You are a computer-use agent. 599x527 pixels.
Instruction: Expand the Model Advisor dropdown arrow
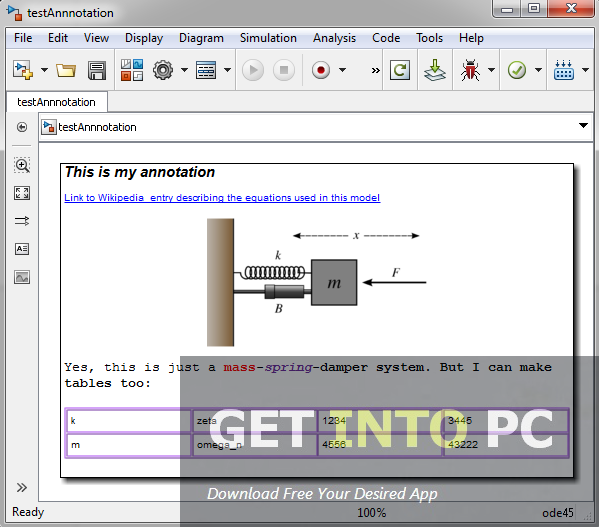coord(538,70)
